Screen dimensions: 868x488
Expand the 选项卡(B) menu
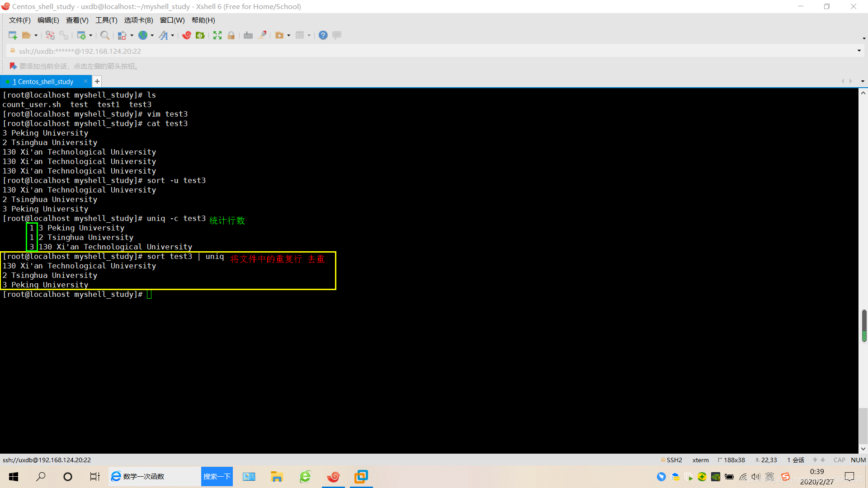click(x=138, y=20)
